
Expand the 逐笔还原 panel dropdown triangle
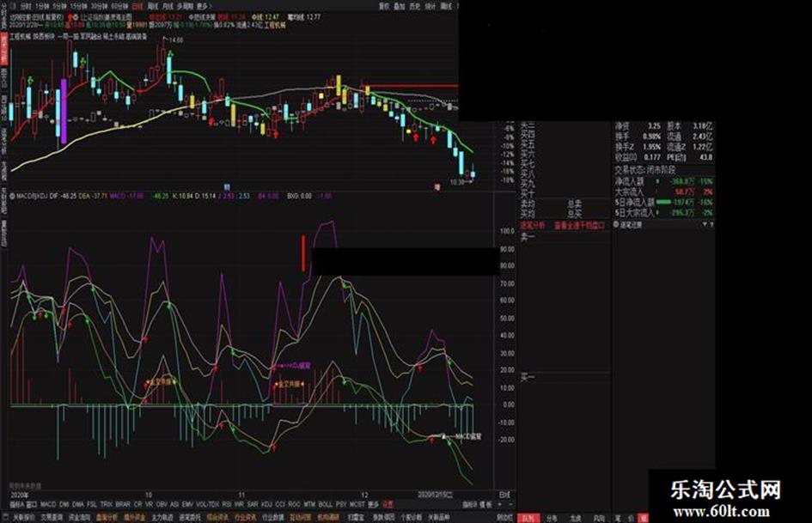click(x=705, y=225)
